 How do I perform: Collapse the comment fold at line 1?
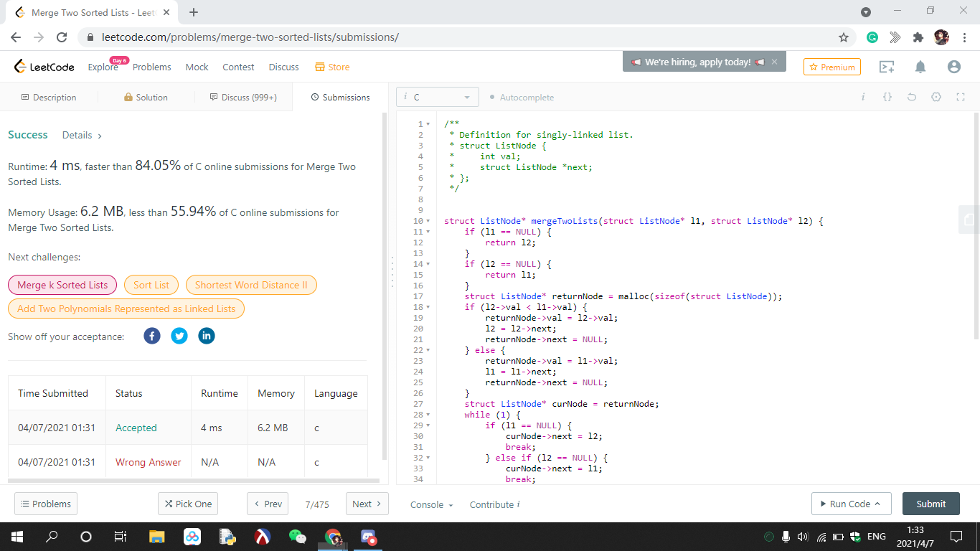point(428,124)
